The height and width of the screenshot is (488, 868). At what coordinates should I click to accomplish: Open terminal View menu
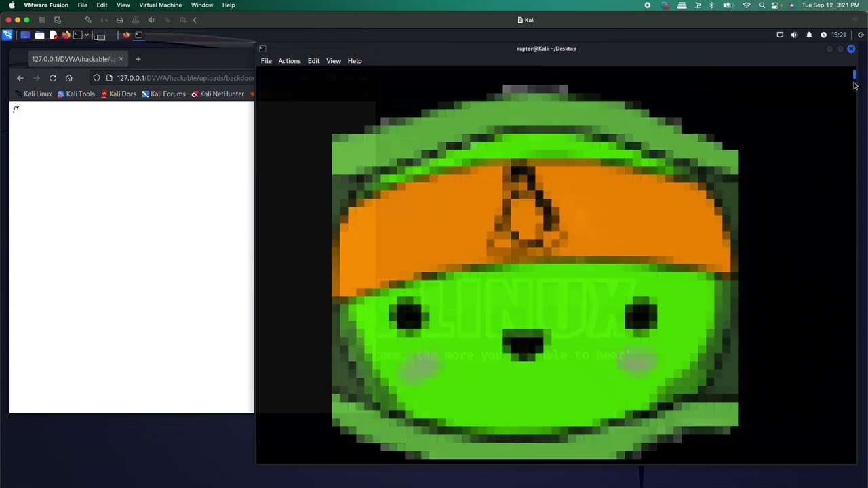coord(334,61)
